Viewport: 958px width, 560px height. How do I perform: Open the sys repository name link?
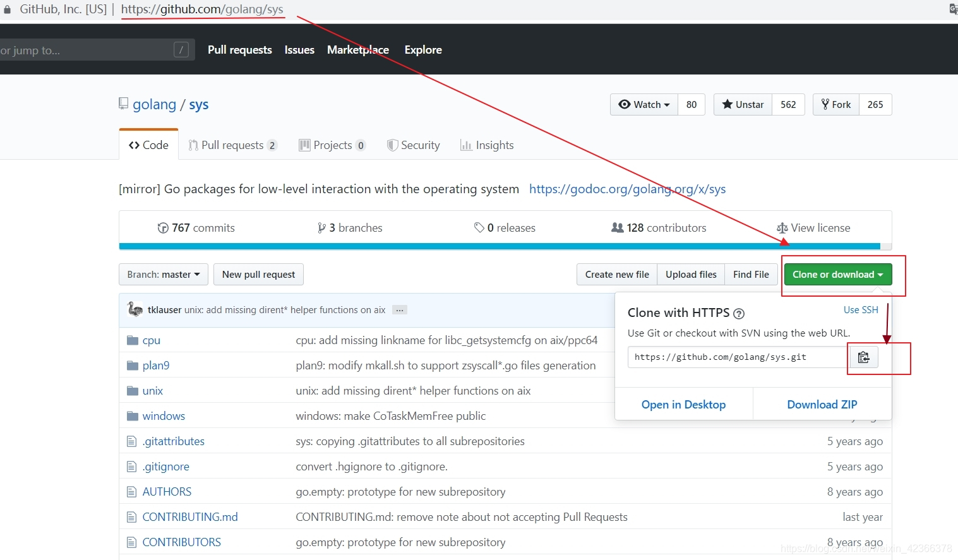(x=199, y=105)
